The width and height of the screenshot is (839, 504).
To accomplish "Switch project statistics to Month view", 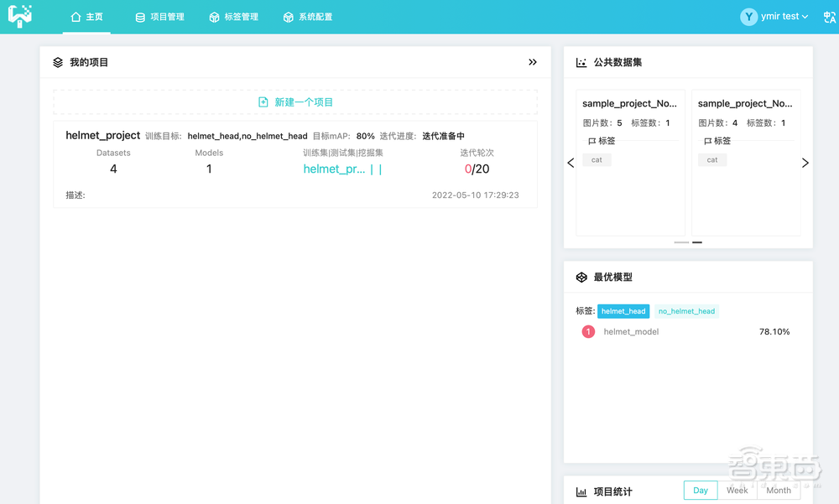I will pyautogui.click(x=777, y=490).
